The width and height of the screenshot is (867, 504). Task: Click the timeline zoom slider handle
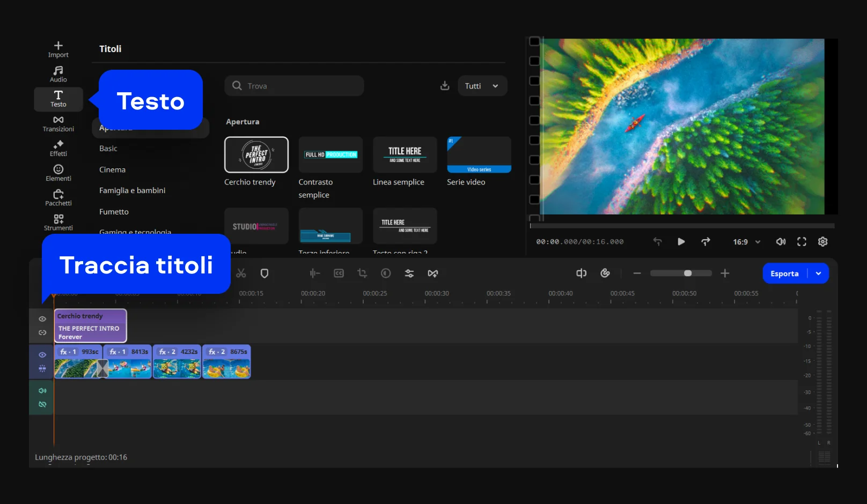coord(688,273)
